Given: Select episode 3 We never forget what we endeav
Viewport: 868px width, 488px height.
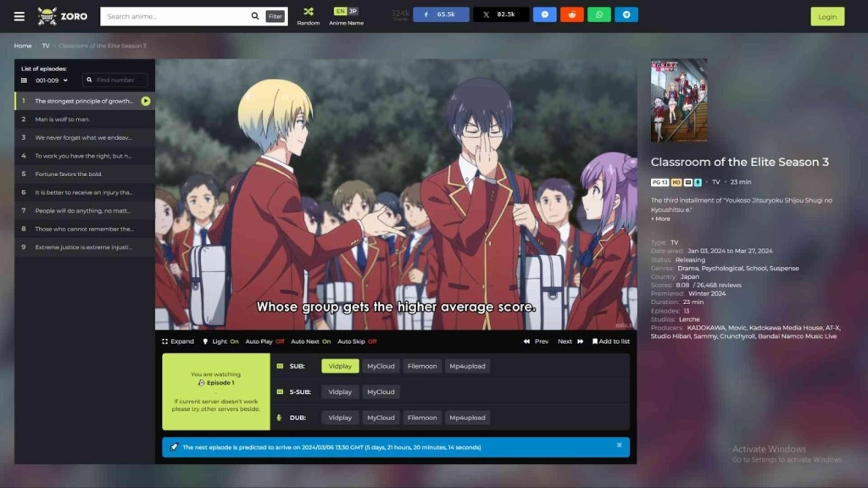Looking at the screenshot, I should tap(85, 138).
